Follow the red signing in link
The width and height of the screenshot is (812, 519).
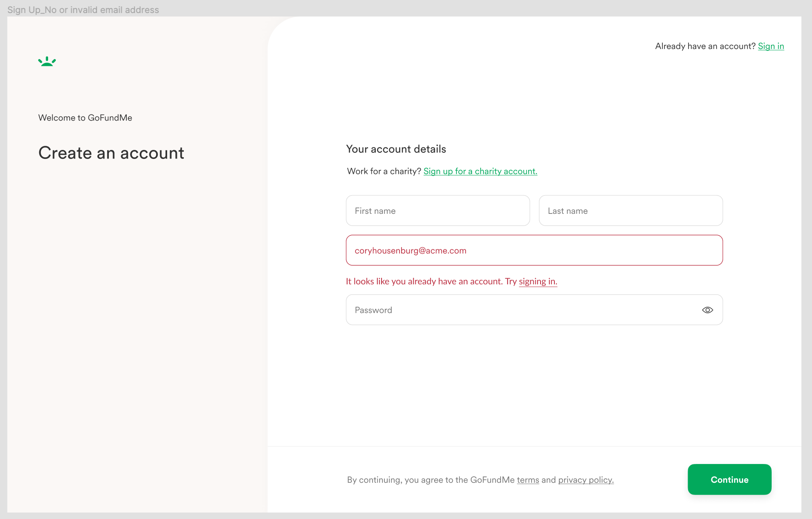[537, 281]
